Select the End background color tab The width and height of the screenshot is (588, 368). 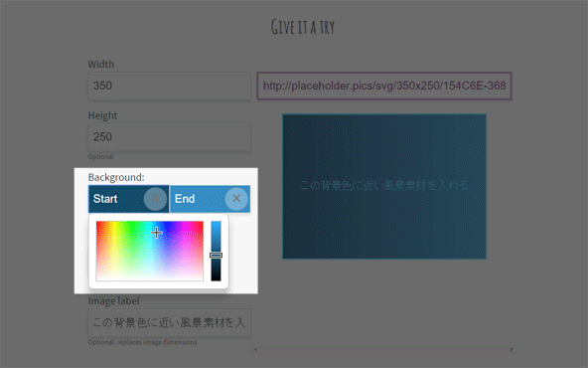(210, 199)
